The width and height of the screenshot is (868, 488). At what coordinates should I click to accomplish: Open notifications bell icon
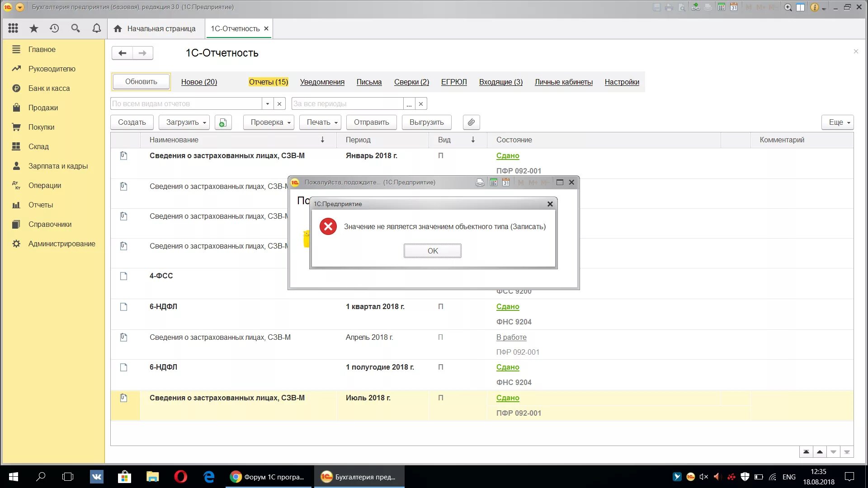[x=96, y=28]
